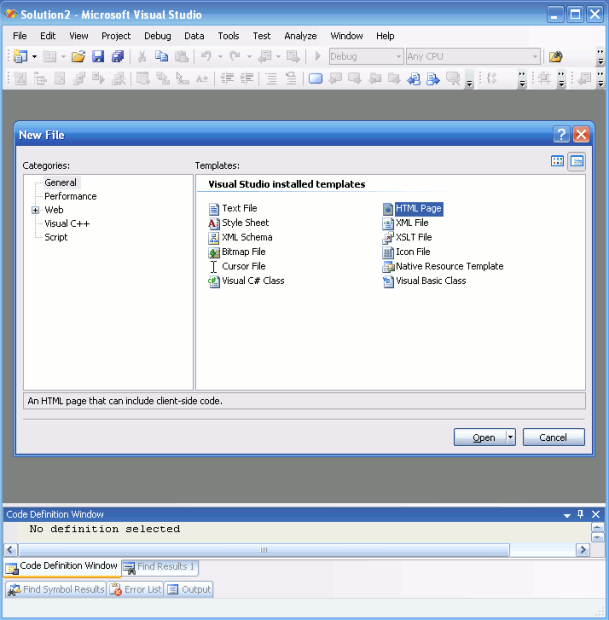Click the New File dialog help button
The image size is (609, 620).
click(x=561, y=135)
